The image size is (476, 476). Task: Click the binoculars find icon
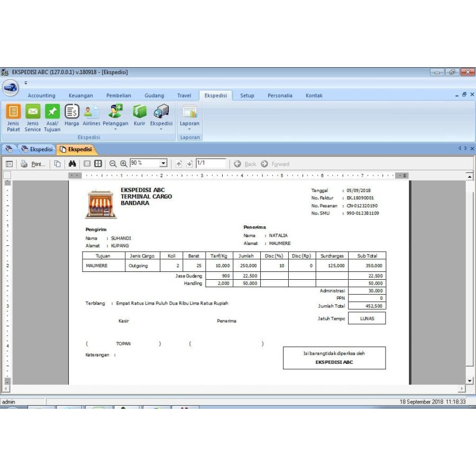[x=72, y=164]
